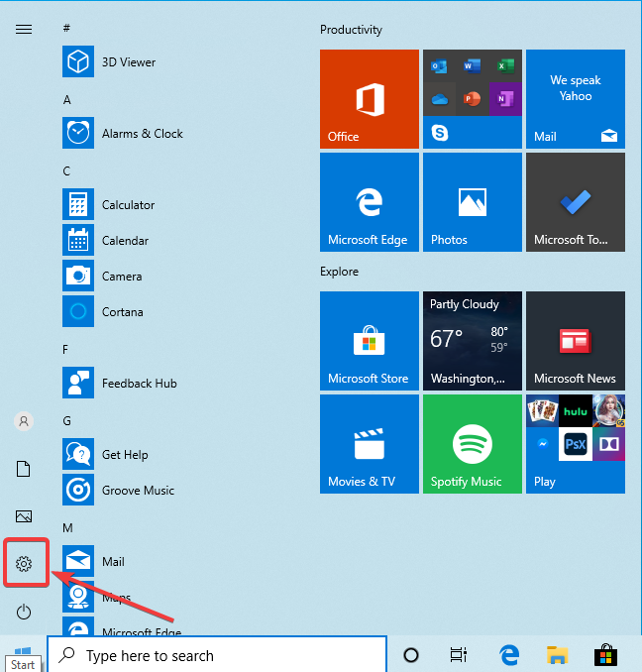The width and height of the screenshot is (642, 672).
Task: Open Microsoft Store from the taskbar
Action: 605,655
